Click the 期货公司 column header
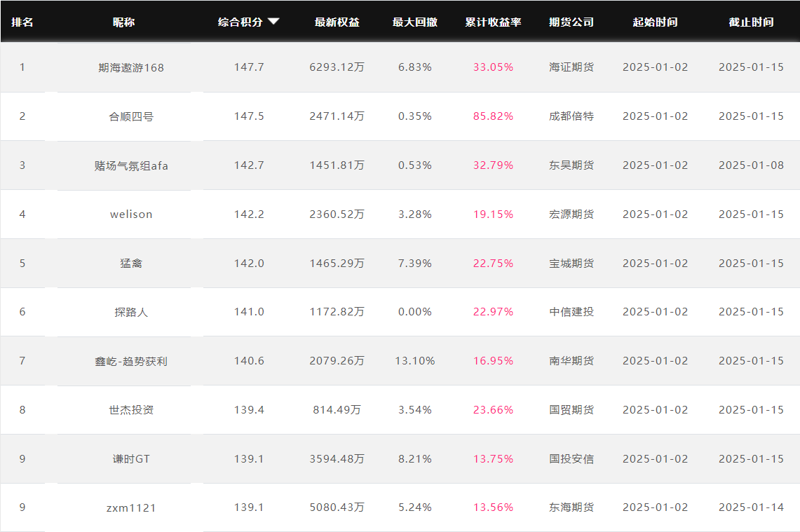Viewport: 800px width, 532px height. [571, 22]
